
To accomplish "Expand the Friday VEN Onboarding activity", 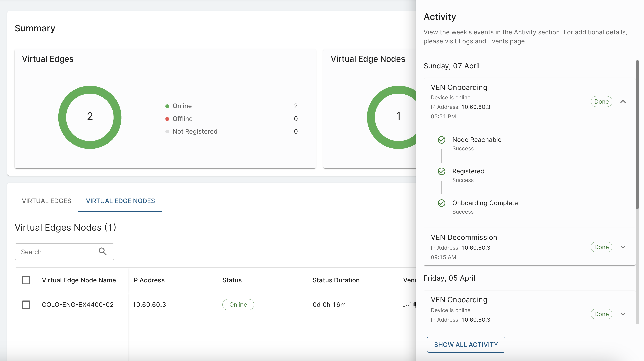I will click(623, 314).
